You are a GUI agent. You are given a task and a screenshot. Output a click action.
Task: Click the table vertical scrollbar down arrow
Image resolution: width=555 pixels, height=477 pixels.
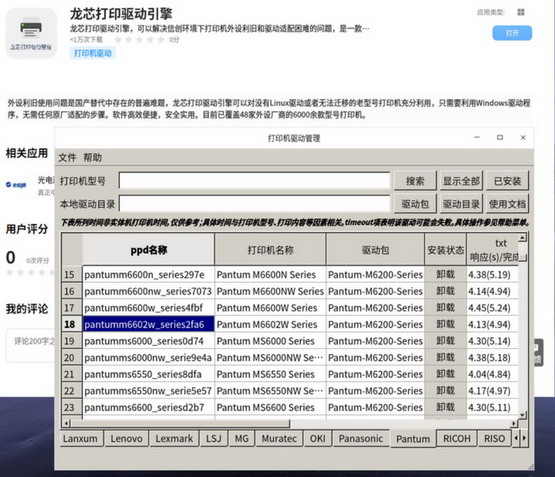coord(523,415)
